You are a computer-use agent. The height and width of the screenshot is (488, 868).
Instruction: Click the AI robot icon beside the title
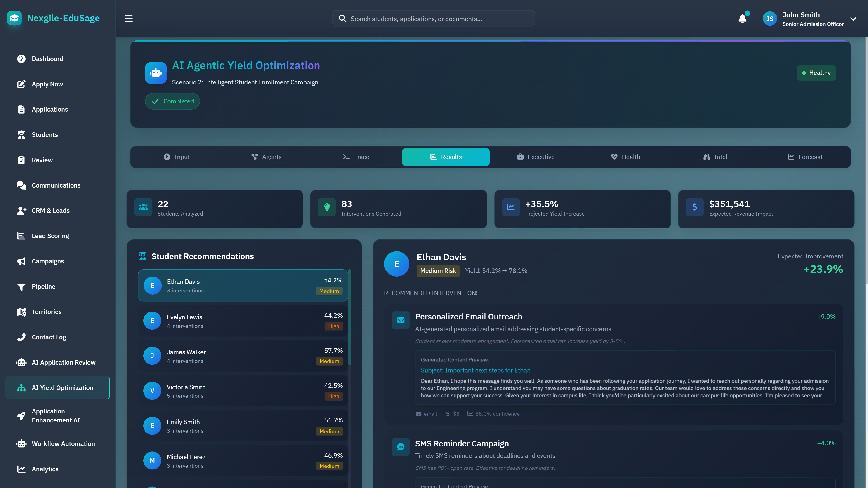tap(156, 73)
